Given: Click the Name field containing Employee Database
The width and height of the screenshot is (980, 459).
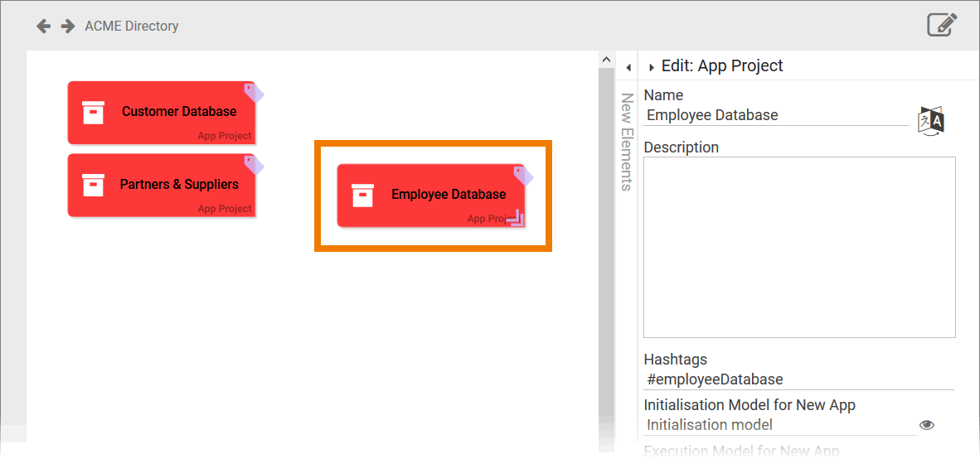Looking at the screenshot, I should pyautogui.click(x=775, y=115).
